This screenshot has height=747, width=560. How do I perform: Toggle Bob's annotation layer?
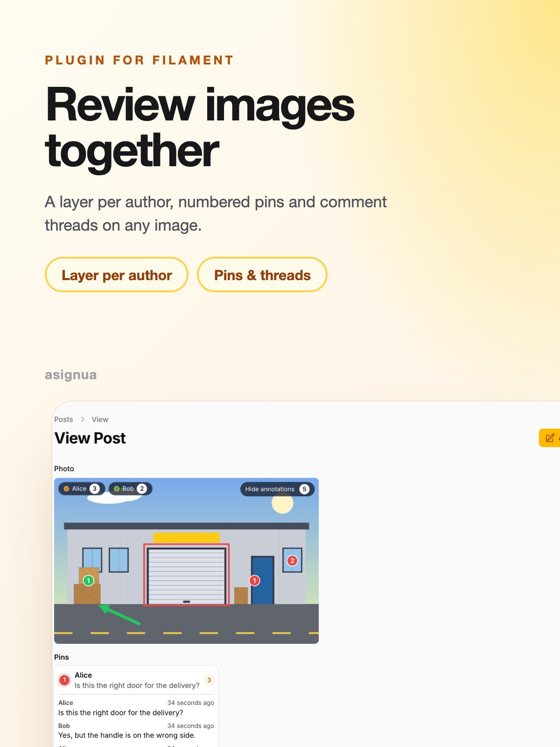coord(131,489)
